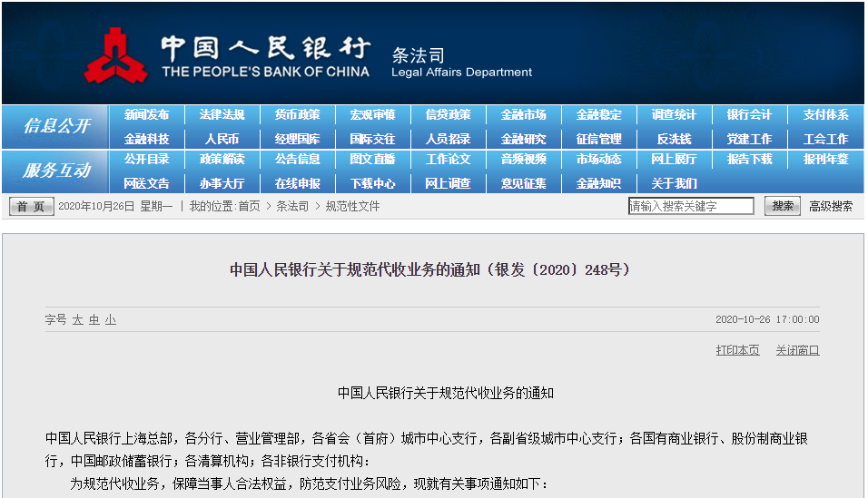The height and width of the screenshot is (498, 868).
Task: Set font size to 小
Action: (111, 320)
